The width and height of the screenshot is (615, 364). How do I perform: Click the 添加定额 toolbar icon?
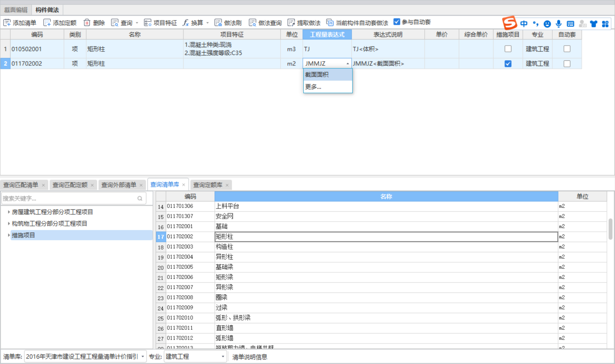[x=47, y=23]
